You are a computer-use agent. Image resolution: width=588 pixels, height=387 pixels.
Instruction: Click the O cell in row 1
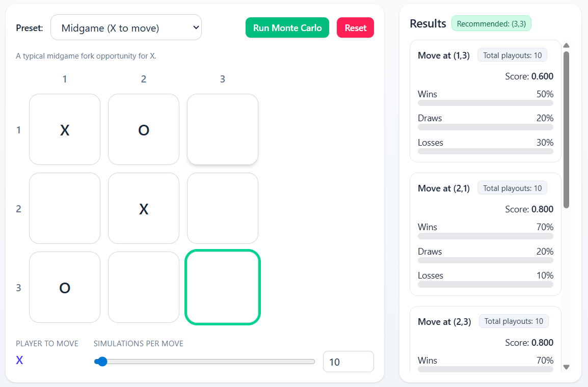pyautogui.click(x=144, y=129)
